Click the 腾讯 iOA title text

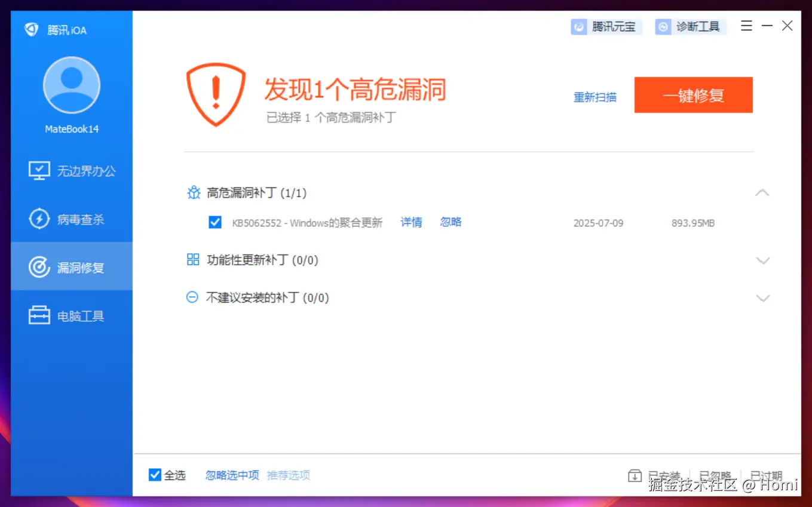[x=67, y=30]
